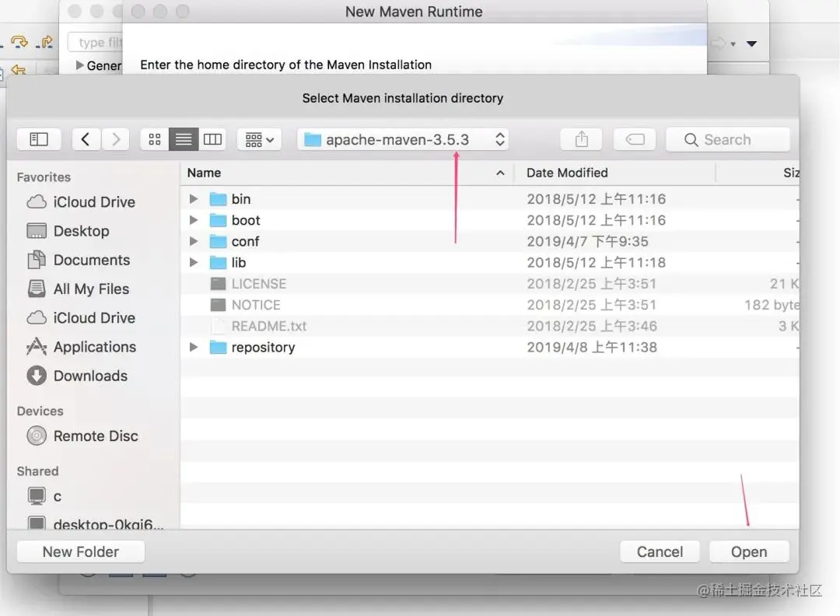Click the Devices sidebar heading
Image resolution: width=840 pixels, height=616 pixels.
tap(40, 411)
